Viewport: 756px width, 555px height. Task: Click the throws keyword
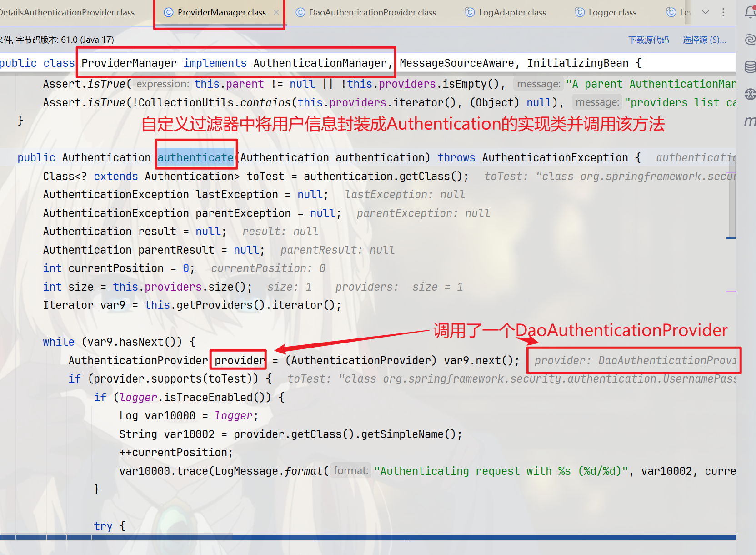tap(456, 158)
